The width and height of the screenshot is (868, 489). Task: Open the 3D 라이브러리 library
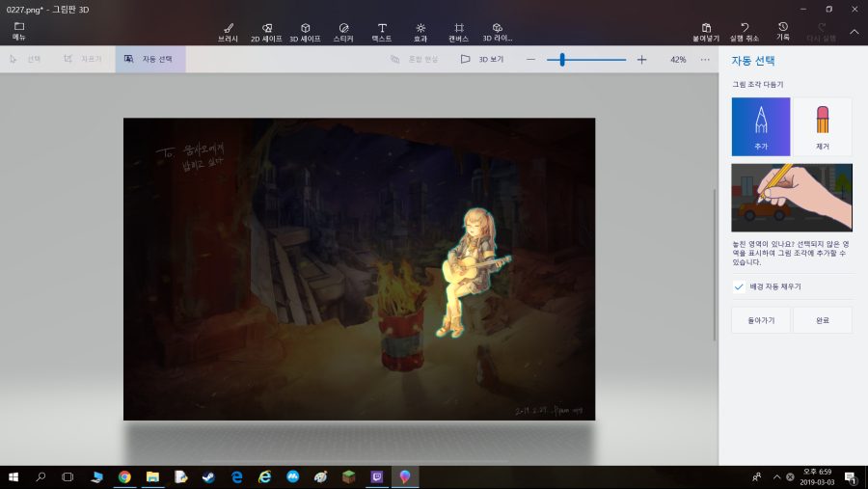click(497, 33)
